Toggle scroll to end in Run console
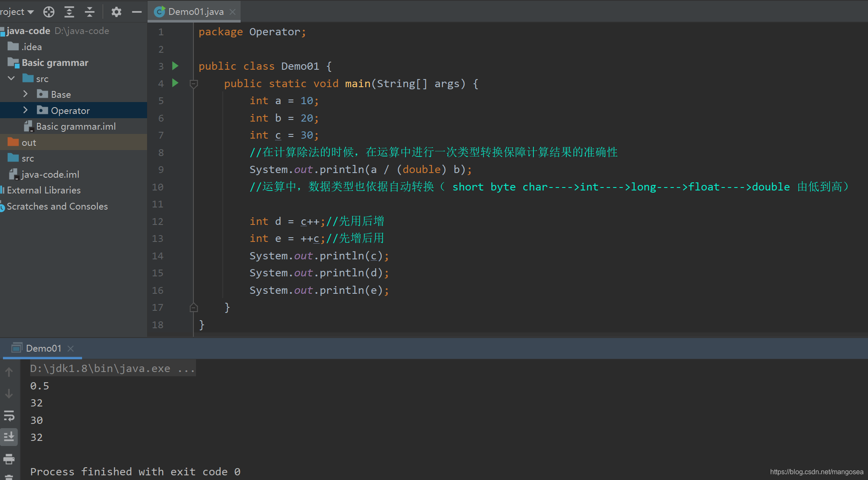The height and width of the screenshot is (480, 868). coord(9,437)
